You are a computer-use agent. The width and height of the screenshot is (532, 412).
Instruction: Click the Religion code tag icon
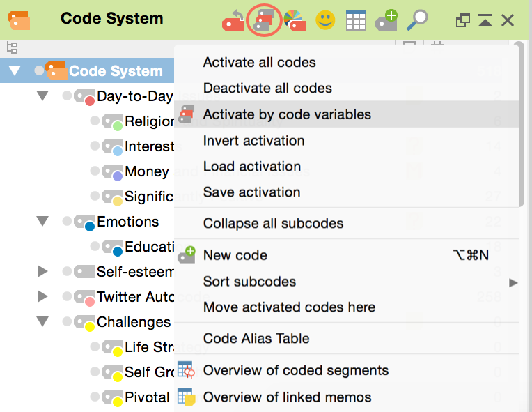(112, 122)
